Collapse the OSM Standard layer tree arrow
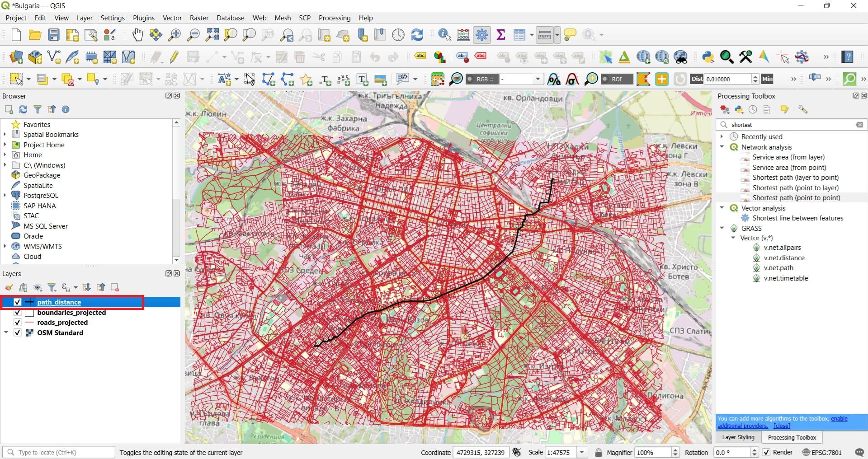 [x=6, y=333]
